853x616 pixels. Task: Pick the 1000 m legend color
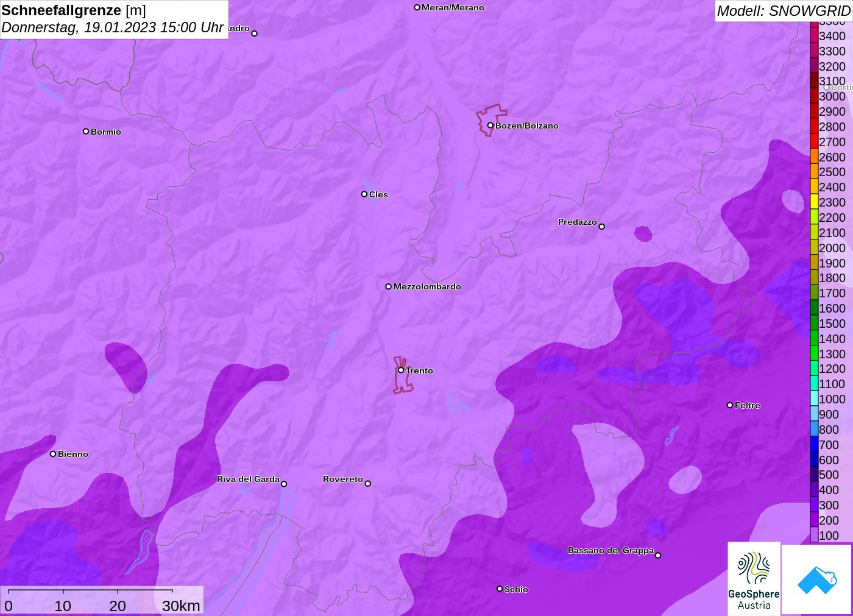point(814,399)
